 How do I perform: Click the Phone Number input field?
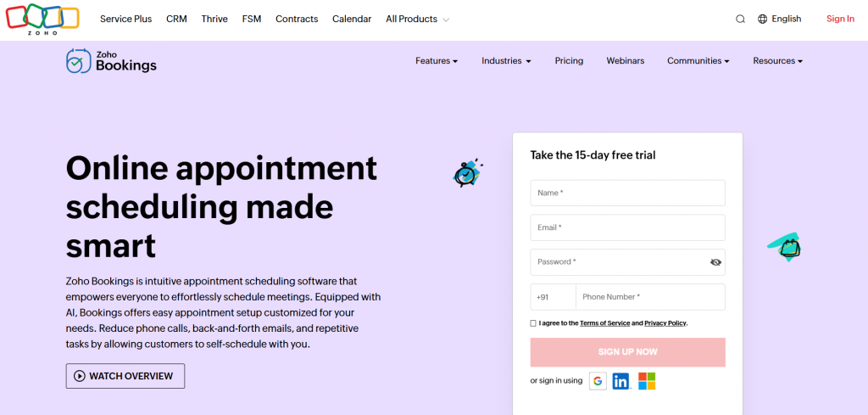click(x=650, y=297)
